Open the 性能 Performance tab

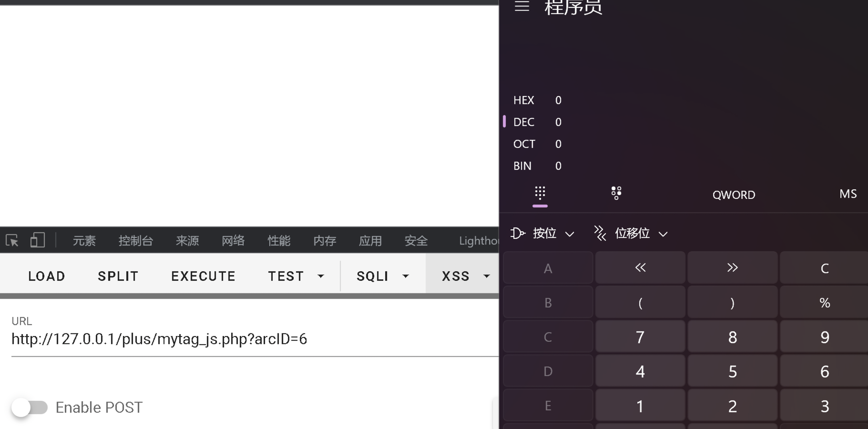click(x=279, y=240)
